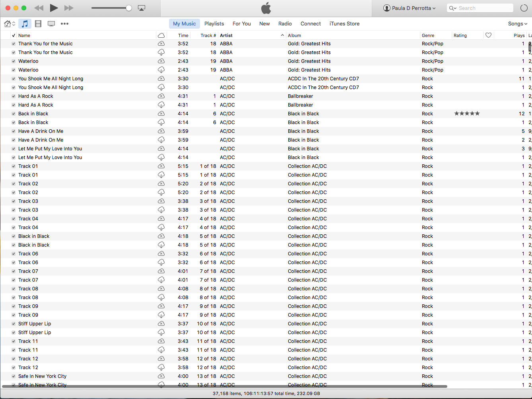Open the Paula D Perrotta account menu
The image size is (532, 399).
[409, 8]
